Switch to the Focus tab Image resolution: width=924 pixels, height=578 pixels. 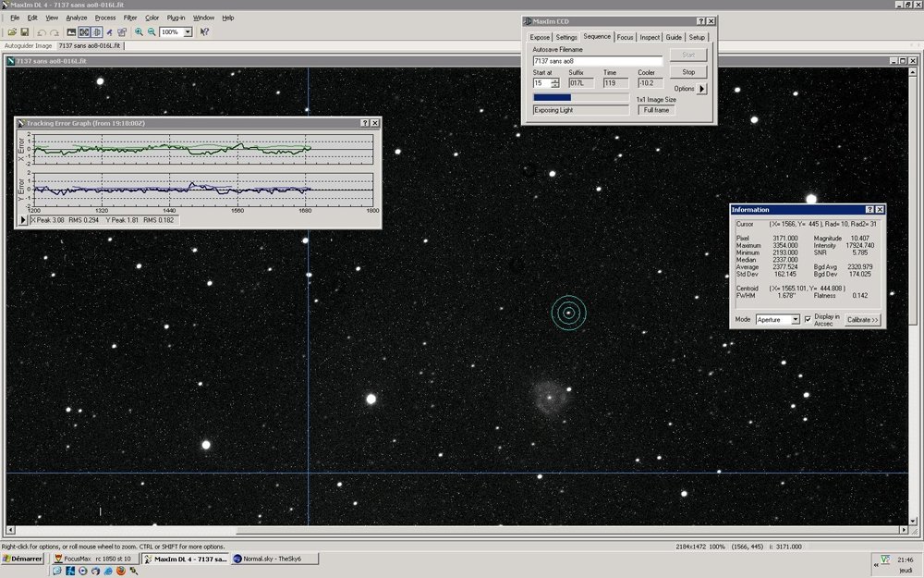(626, 37)
